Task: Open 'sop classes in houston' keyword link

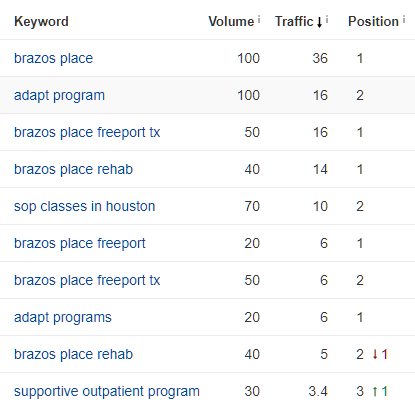Action: pos(85,207)
